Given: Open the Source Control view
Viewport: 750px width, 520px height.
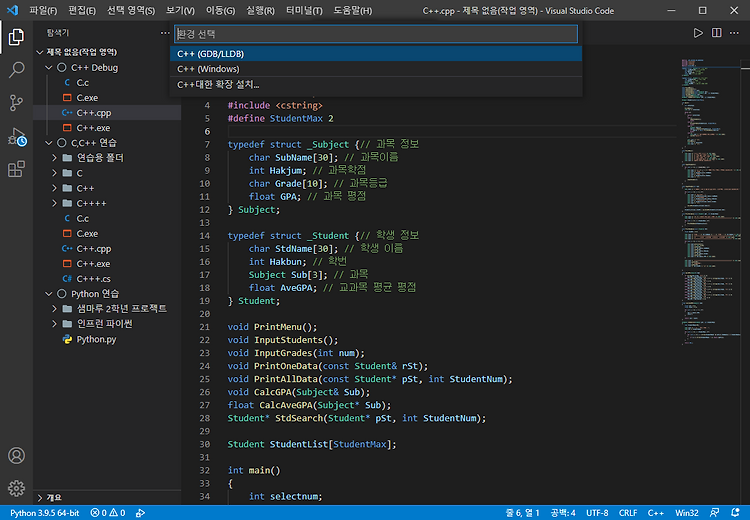Looking at the screenshot, I should (16, 103).
